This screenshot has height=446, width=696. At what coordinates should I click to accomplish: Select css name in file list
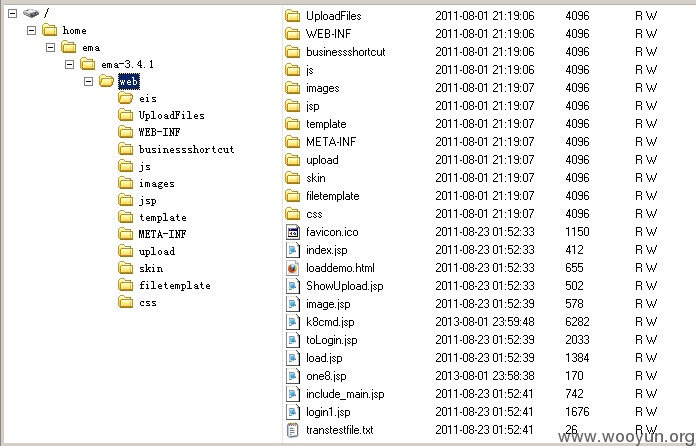coord(314,214)
